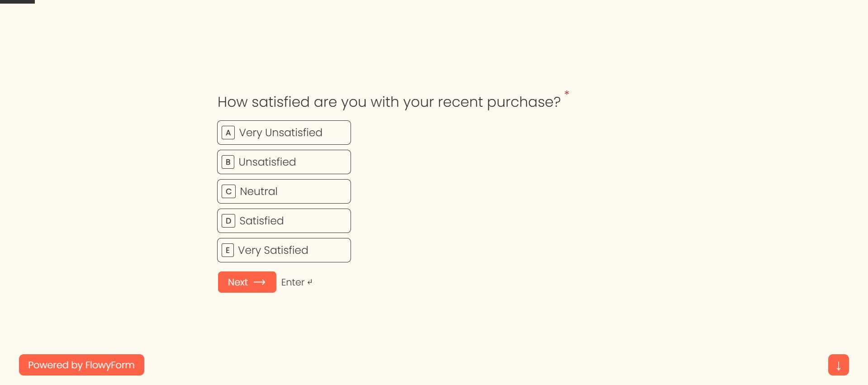The height and width of the screenshot is (385, 868).
Task: Click the purchase satisfaction question heading
Action: (389, 102)
